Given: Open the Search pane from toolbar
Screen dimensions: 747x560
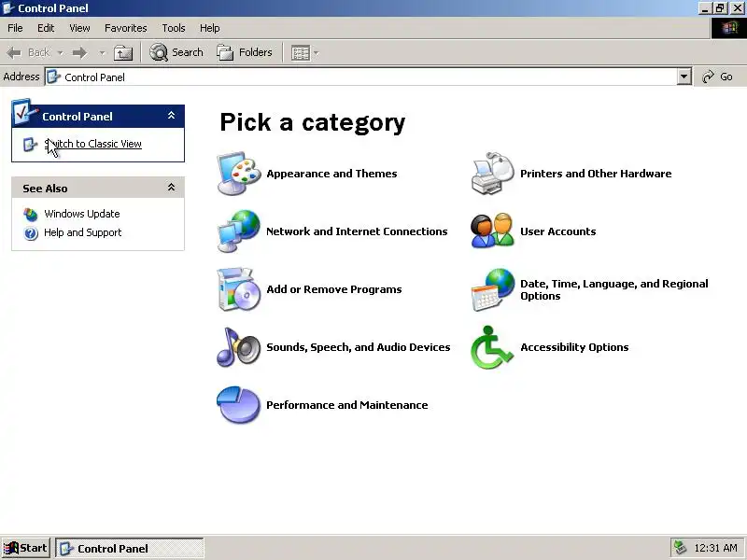Looking at the screenshot, I should pyautogui.click(x=176, y=52).
